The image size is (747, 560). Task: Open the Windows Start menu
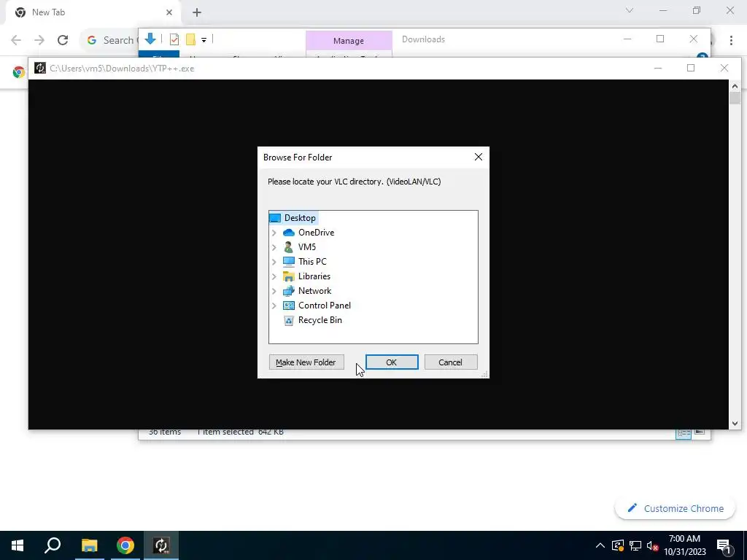[18, 545]
